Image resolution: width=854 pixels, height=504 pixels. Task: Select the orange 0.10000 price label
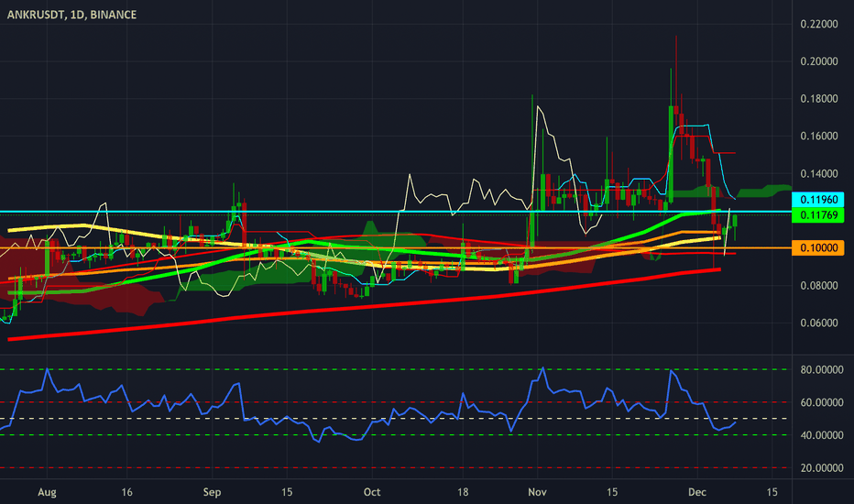click(818, 248)
